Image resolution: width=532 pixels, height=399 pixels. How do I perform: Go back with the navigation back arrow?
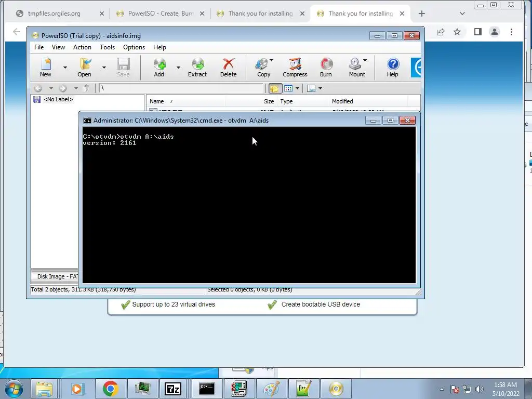[37, 88]
